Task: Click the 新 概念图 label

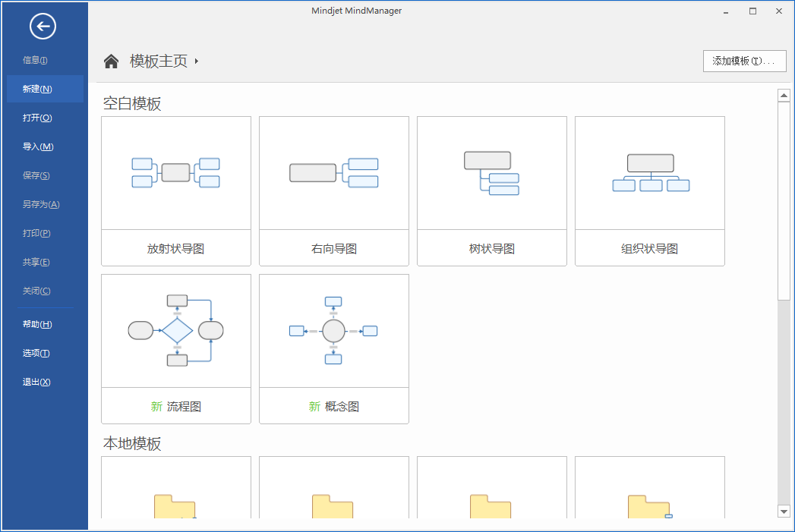Action: coord(333,406)
